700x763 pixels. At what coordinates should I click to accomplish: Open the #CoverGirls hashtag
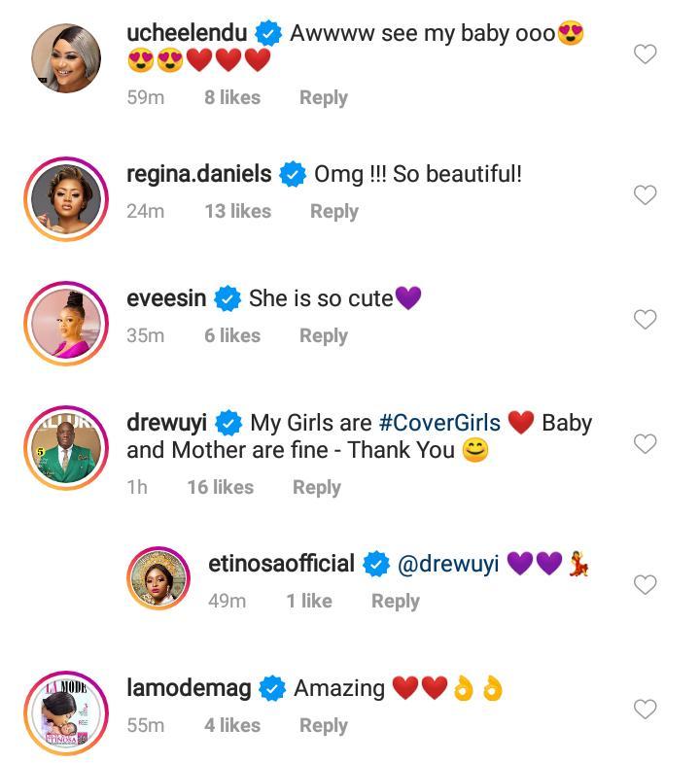click(x=439, y=423)
